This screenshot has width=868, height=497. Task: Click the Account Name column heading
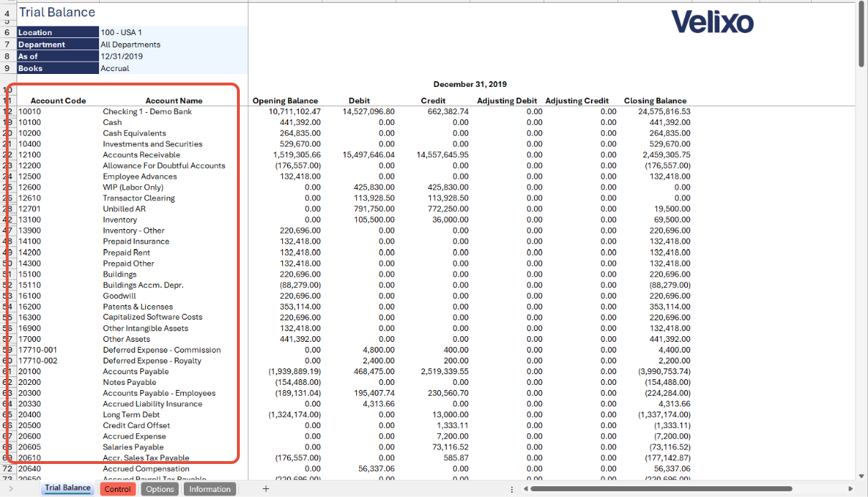tap(174, 101)
